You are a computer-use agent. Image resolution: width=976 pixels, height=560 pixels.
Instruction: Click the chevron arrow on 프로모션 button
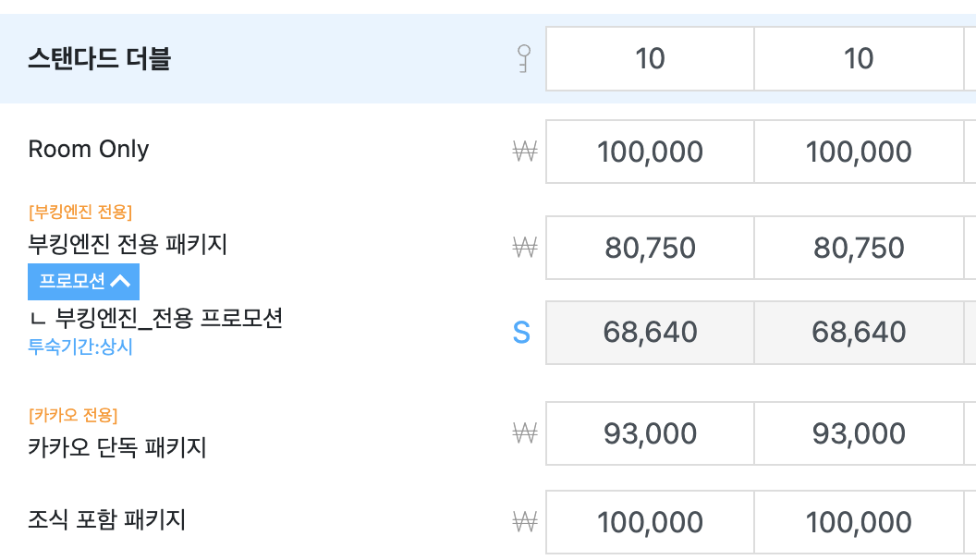click(x=120, y=281)
